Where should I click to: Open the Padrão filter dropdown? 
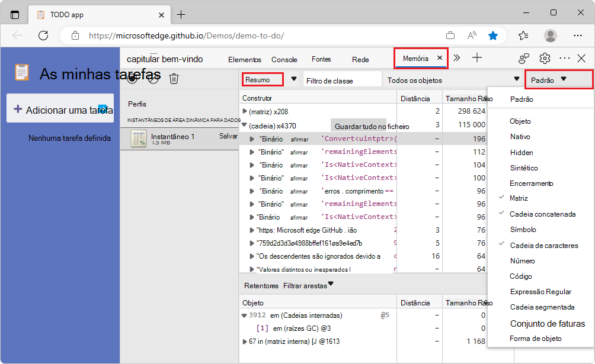pyautogui.click(x=558, y=80)
